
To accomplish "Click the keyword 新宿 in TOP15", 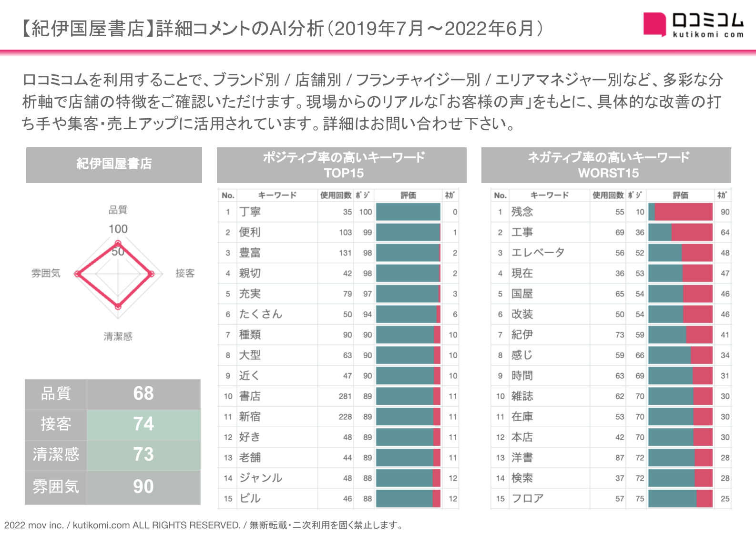I will coord(250,417).
